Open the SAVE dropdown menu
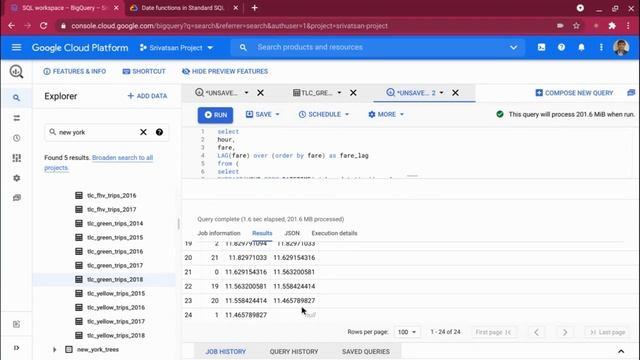This screenshot has width=640, height=360. pos(262,114)
